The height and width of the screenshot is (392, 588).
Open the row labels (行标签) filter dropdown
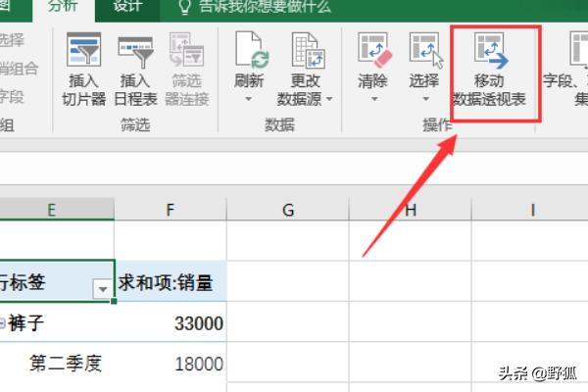pos(102,288)
